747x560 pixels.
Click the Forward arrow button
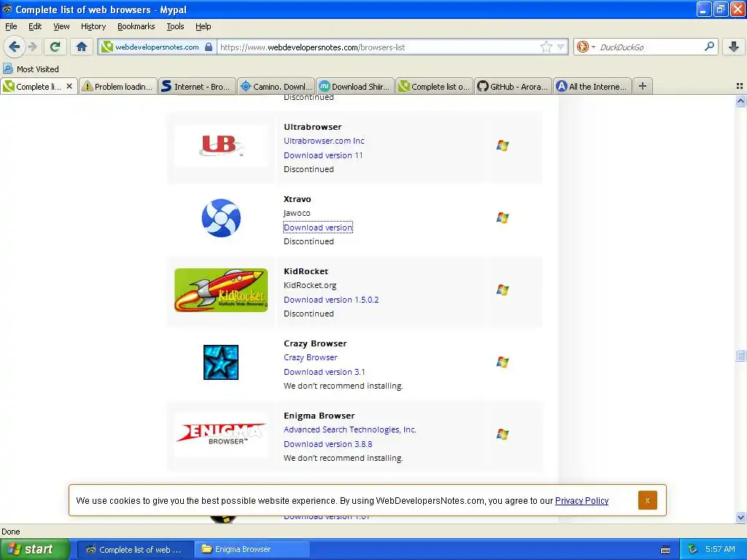tap(33, 47)
